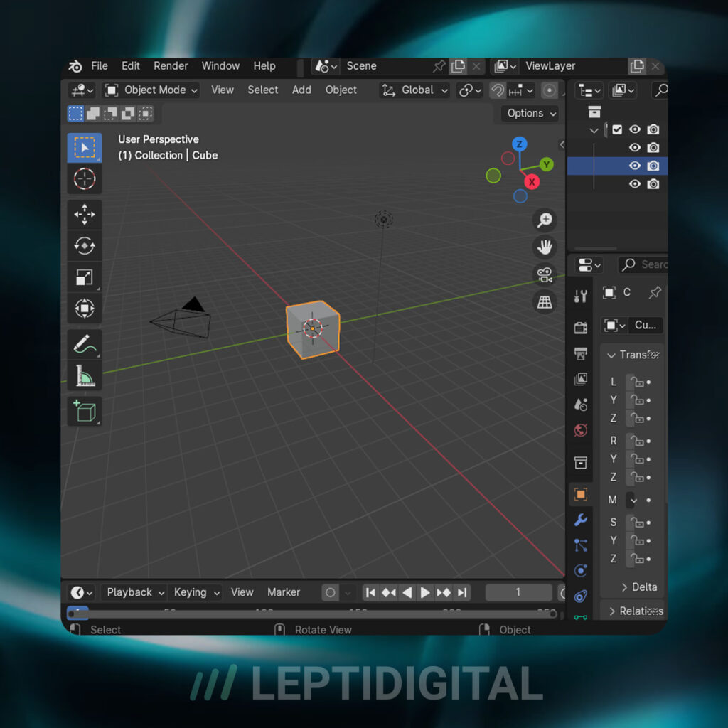728x728 pixels.
Task: Open the rotation Mode dropdown
Action: coord(633,500)
